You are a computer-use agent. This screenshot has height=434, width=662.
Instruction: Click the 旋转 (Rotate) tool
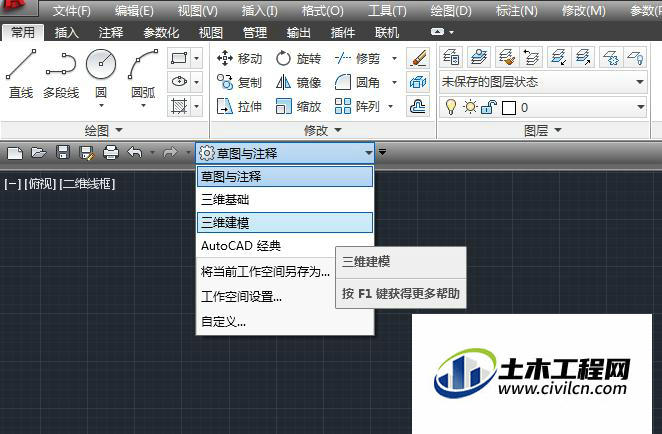click(x=298, y=58)
